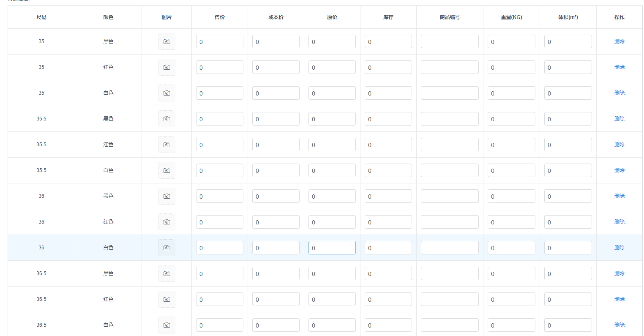This screenshot has width=644, height=336.
Task: Delete the size 36.5 黑色 row
Action: [x=619, y=273]
